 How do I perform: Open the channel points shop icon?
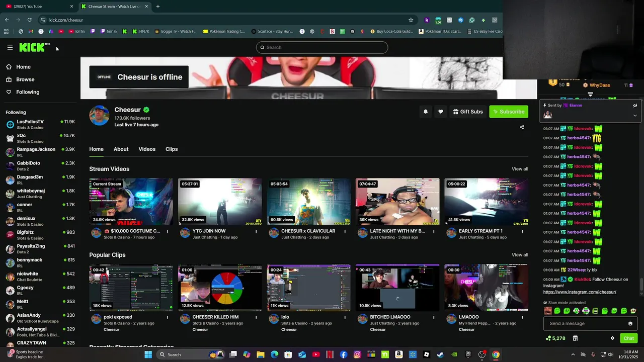[575, 338]
